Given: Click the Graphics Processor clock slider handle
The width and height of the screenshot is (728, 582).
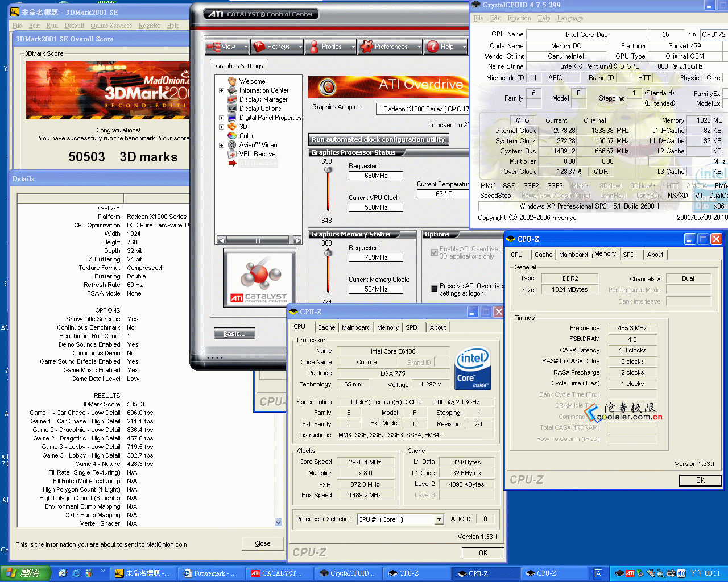Looking at the screenshot, I should coord(328,170).
